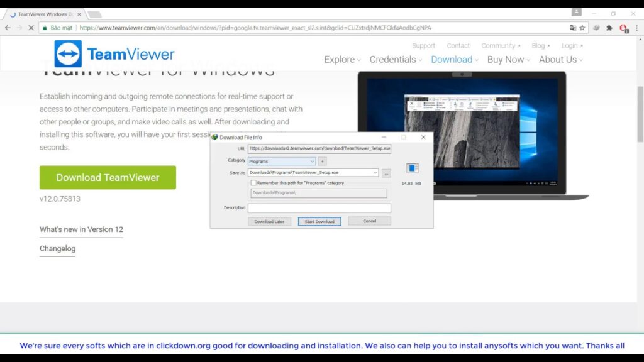Close the Download File Info dialog
Image resolution: width=644 pixels, height=362 pixels.
click(423, 137)
